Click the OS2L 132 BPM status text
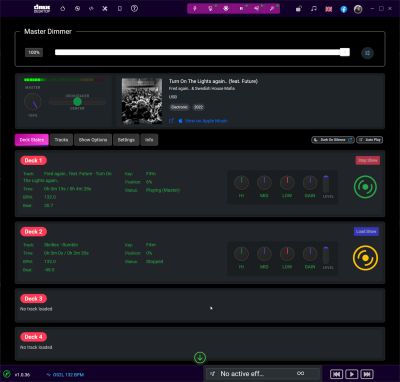The width and height of the screenshot is (400, 382). pyautogui.click(x=68, y=375)
